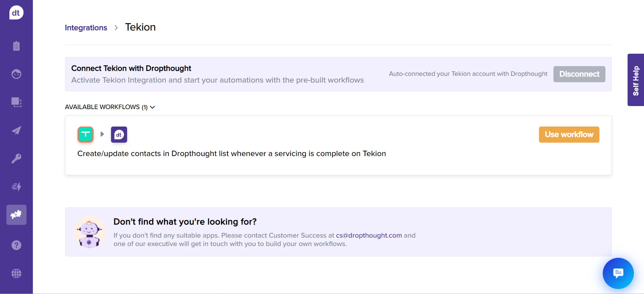The image size is (644, 294).
Task: Click the Use workflow button
Action: tap(569, 135)
